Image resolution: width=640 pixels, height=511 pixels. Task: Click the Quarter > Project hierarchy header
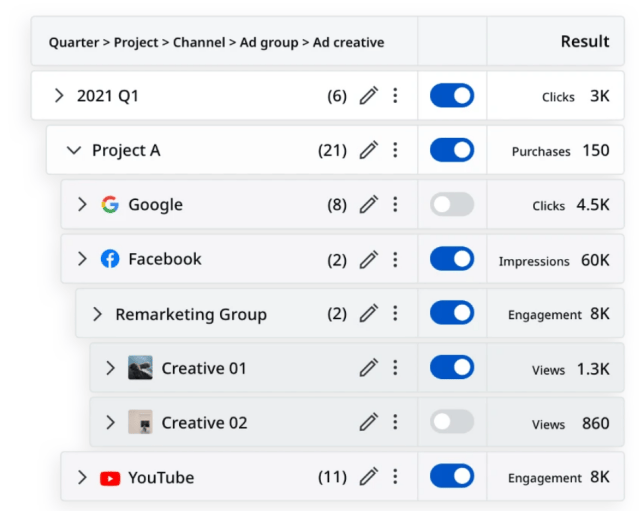click(216, 42)
